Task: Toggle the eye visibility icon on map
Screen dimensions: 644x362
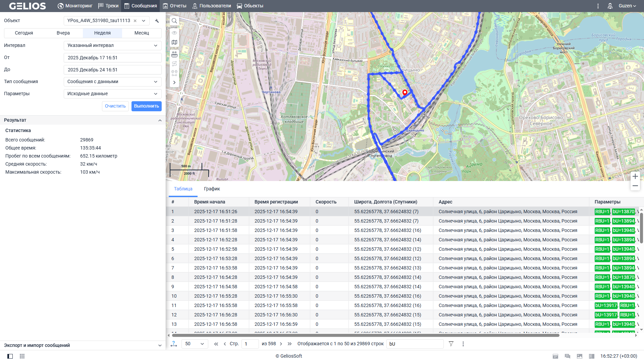Action: [174, 33]
